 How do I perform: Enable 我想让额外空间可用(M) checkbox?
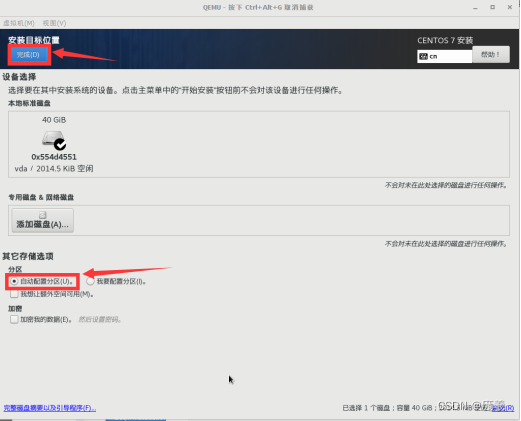(x=14, y=294)
